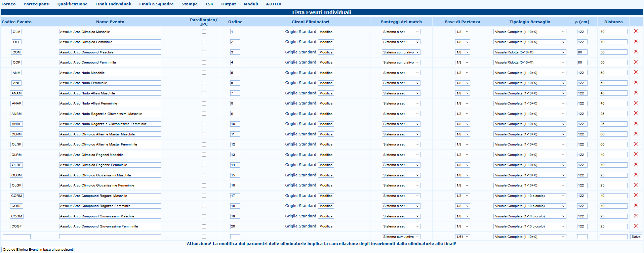The width and height of the screenshot is (644, 253).
Task: Toggle Paralimpico checkbox for ANBF event
Action: pos(204,124)
